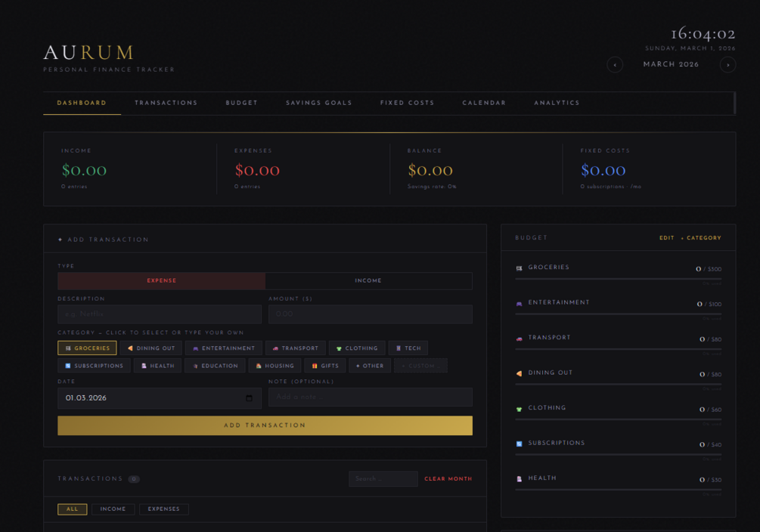Open the Fixed Costs tab
The width and height of the screenshot is (760, 532).
coord(407,103)
